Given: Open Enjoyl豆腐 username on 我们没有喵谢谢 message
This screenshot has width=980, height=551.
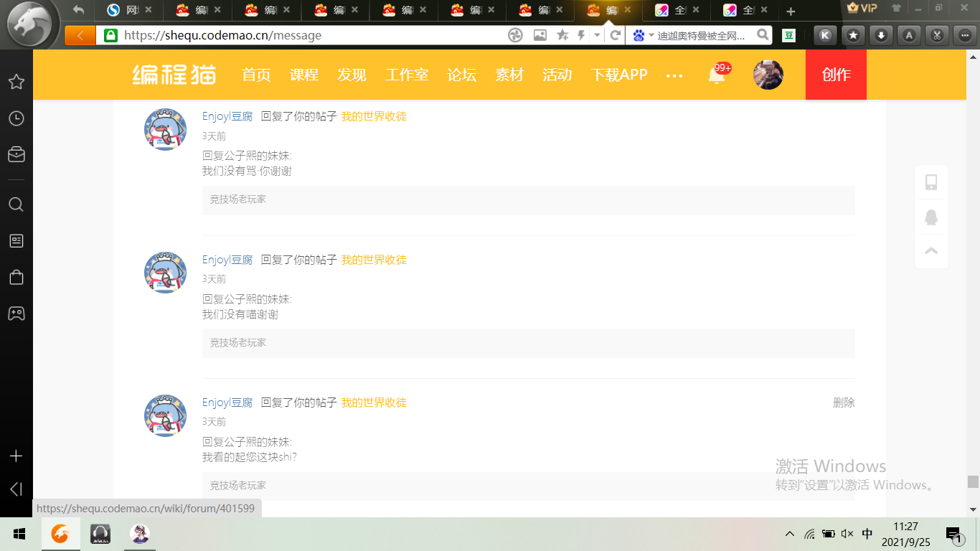Looking at the screenshot, I should tap(227, 260).
